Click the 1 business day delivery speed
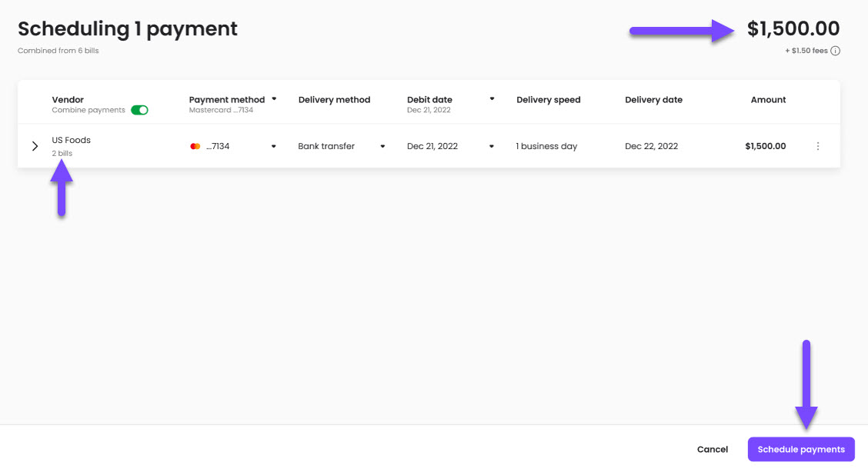The height and width of the screenshot is (472, 868). click(x=546, y=146)
